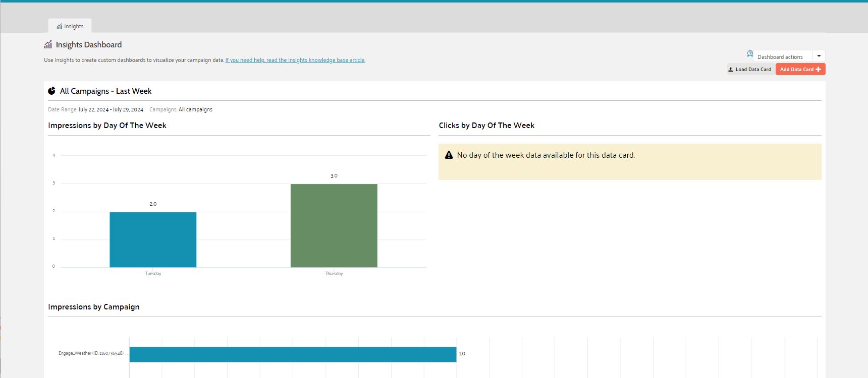Viewport: 868px width, 378px height.
Task: Click the chart icon in the Insights tab
Action: [x=59, y=27]
